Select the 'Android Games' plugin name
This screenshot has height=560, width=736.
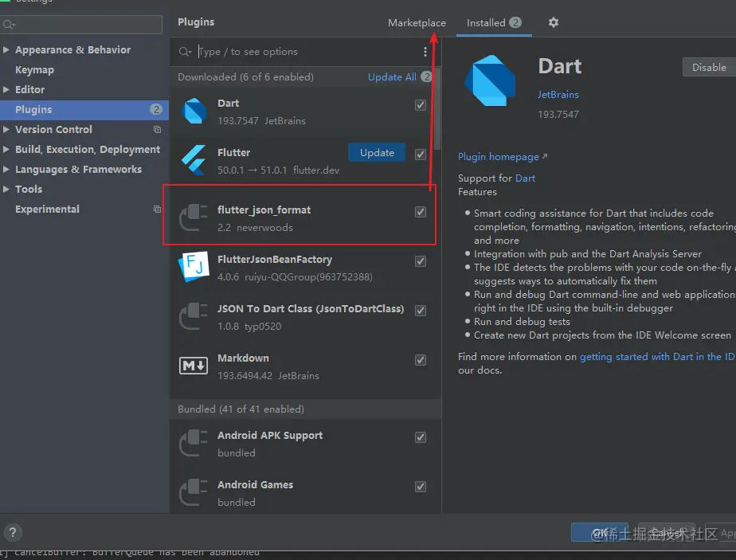click(x=255, y=484)
